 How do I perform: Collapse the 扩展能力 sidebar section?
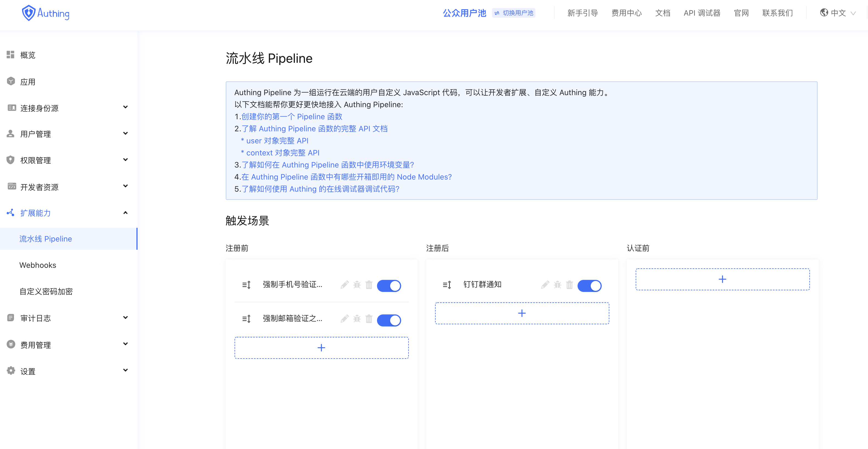click(x=125, y=213)
